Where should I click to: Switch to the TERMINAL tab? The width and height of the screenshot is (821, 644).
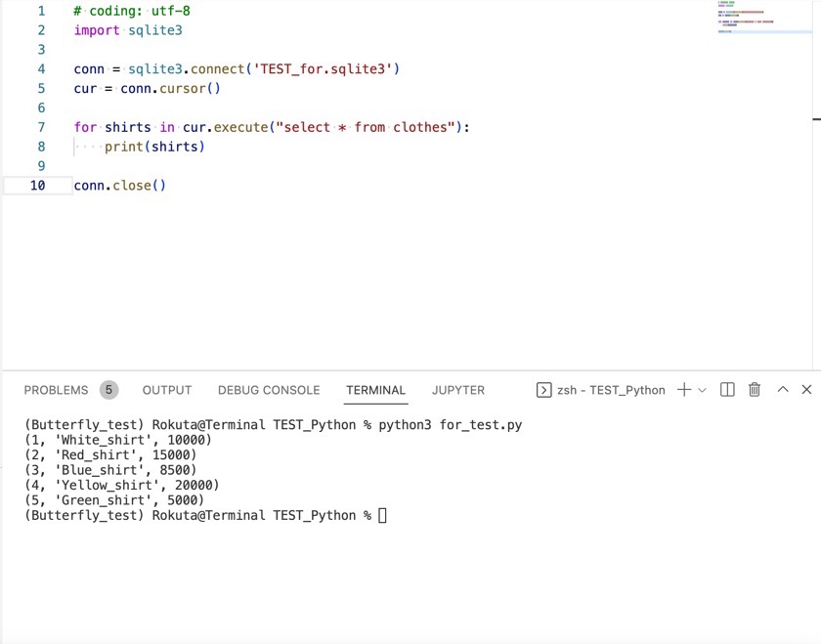click(x=375, y=389)
